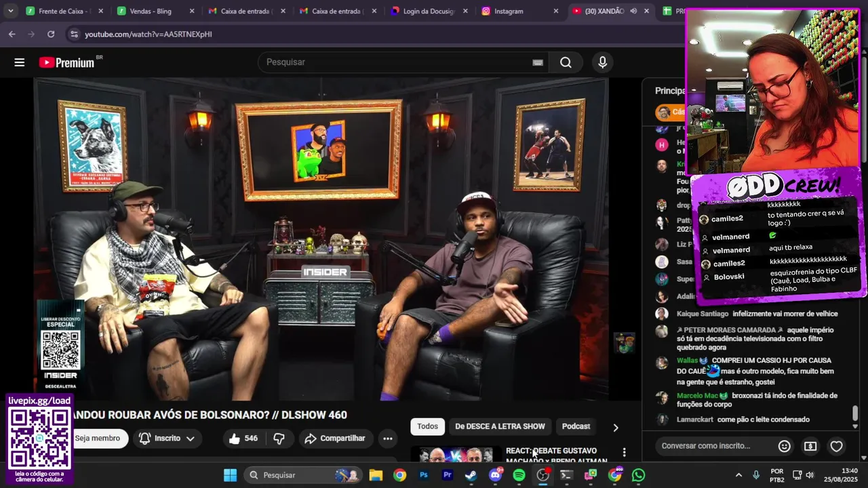Open emoji picker in live chat
Screen dimensions: 868x488
tap(785, 446)
